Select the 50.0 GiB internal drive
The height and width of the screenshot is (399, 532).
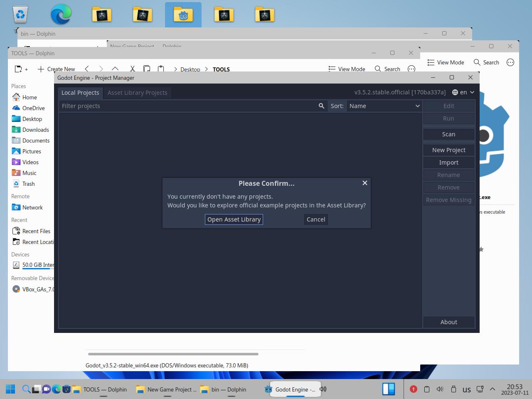[33, 265]
